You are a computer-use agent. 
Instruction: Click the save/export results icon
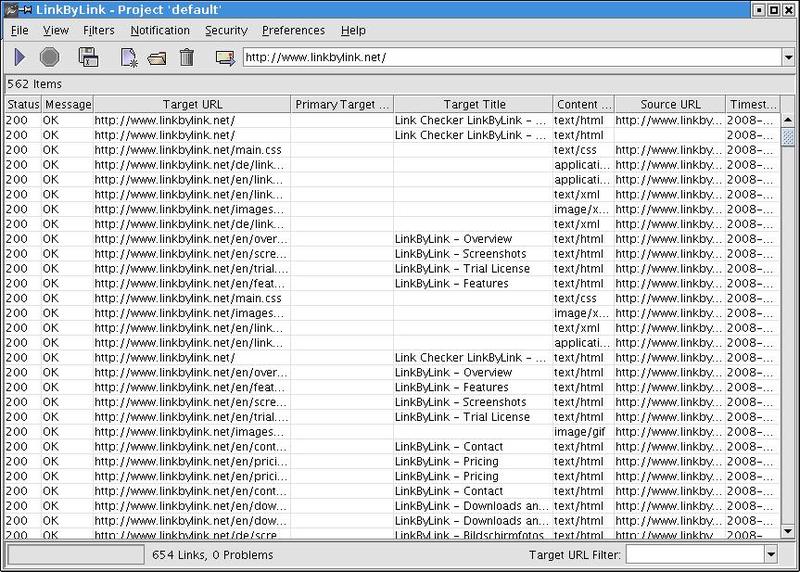(88, 57)
